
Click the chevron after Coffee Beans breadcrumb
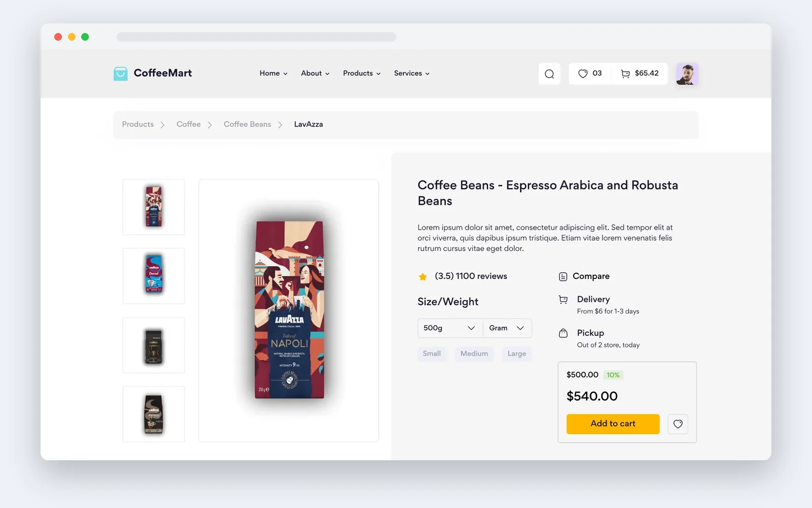280,124
